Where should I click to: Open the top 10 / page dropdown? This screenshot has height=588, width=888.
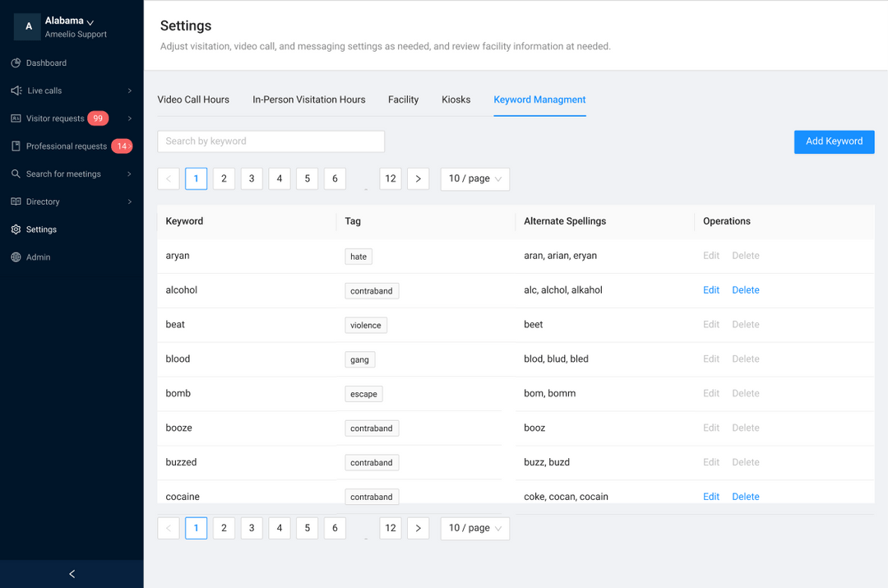pos(474,179)
